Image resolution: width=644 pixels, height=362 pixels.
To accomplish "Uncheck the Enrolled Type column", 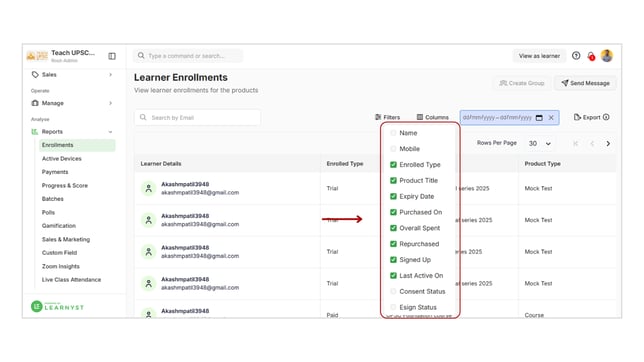I will [393, 164].
